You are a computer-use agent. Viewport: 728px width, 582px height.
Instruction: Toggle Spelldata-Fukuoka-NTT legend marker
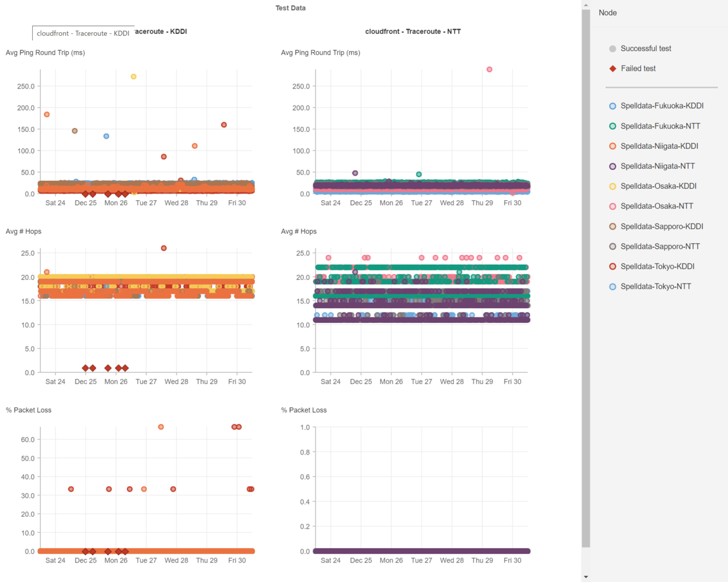click(x=612, y=126)
